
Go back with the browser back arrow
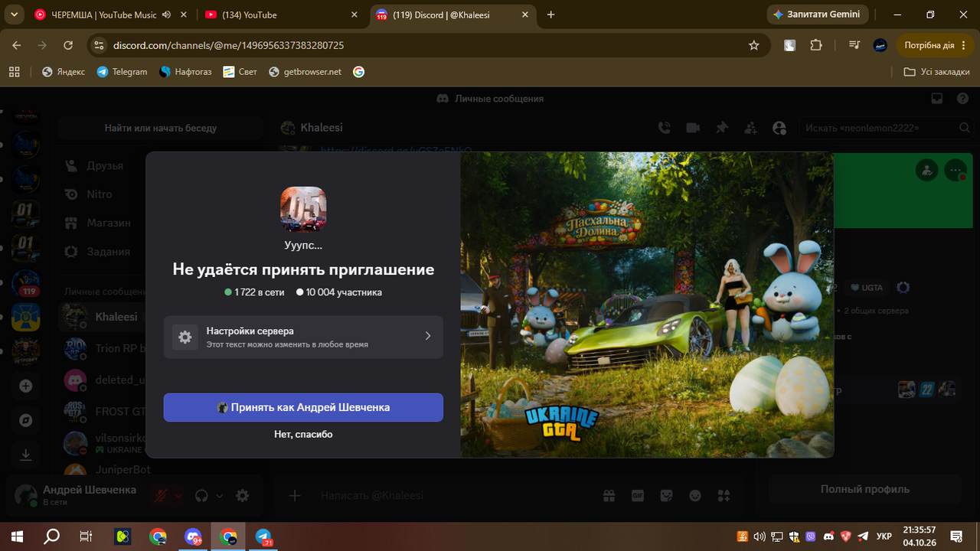(x=17, y=45)
